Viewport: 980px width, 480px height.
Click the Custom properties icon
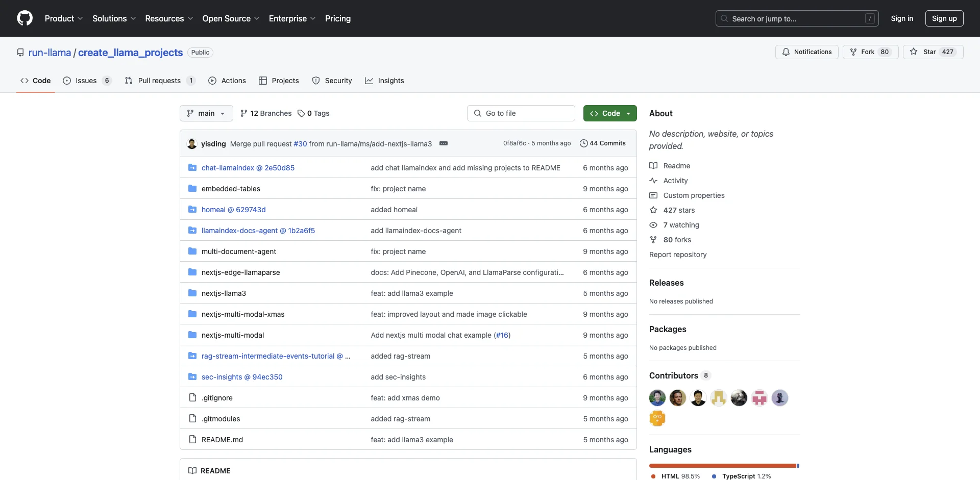pyautogui.click(x=653, y=195)
